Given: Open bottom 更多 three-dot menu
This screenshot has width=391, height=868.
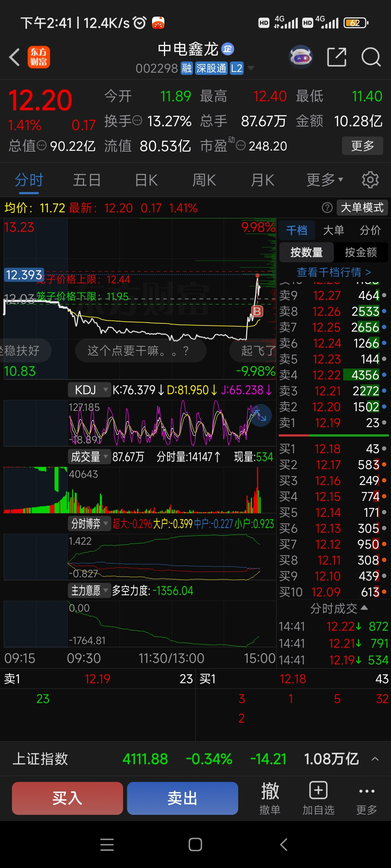Looking at the screenshot, I should point(366,799).
